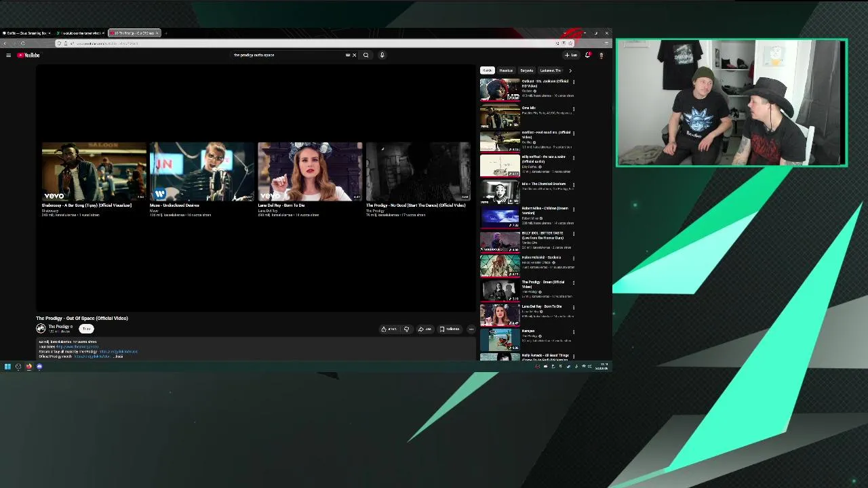Screen dimensions: 868x488
Task: Dislike the video with the thumbs down
Action: [406, 329]
